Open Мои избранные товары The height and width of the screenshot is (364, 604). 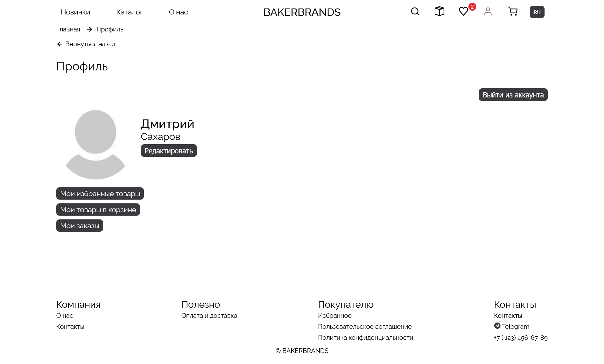(100, 194)
